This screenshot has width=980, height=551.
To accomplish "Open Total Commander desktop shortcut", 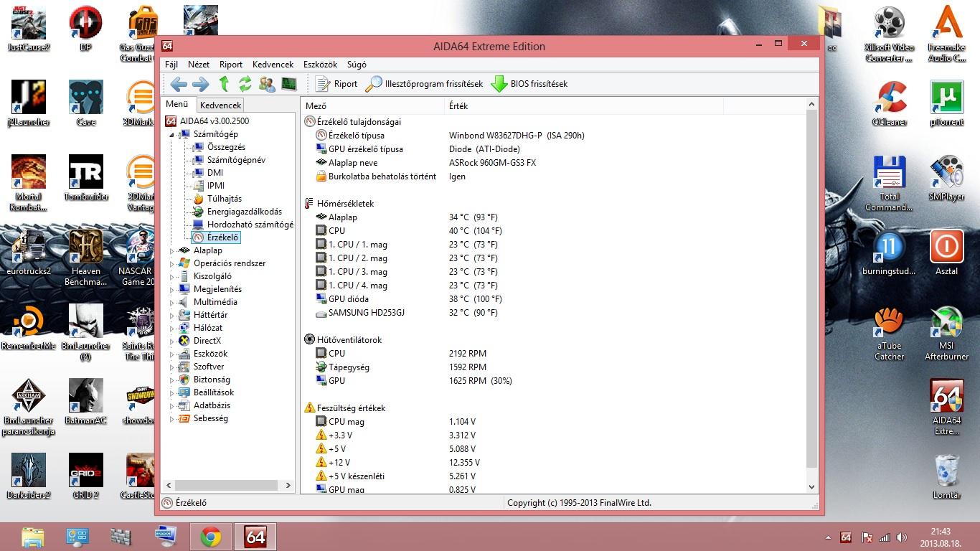I will (890, 184).
